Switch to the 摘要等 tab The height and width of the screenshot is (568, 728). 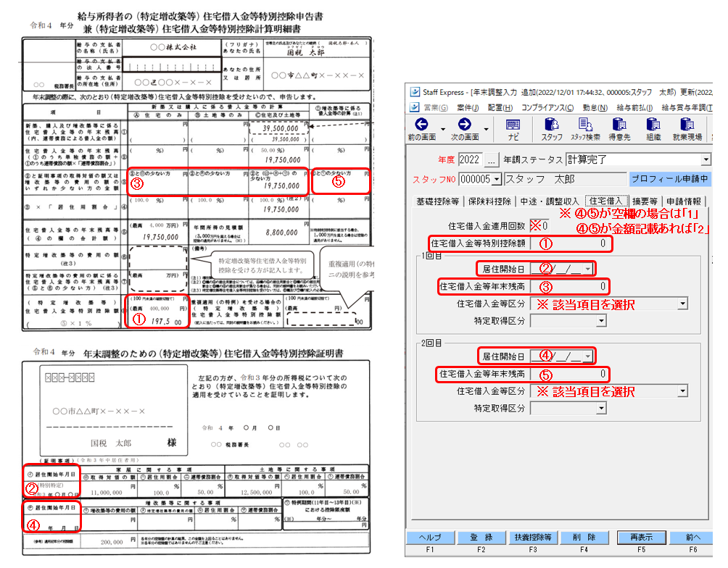coord(645,201)
